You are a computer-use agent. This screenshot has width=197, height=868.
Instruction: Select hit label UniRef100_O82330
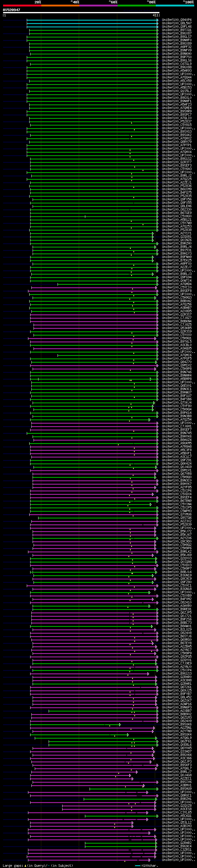point(177,209)
